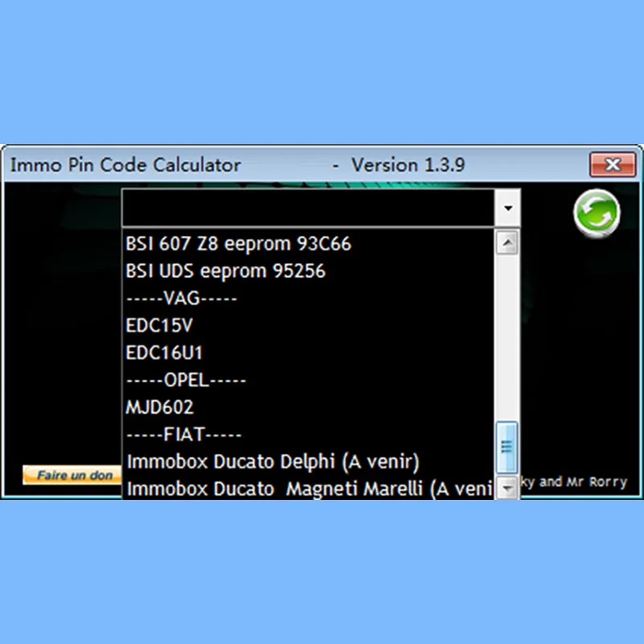Click the list scrollbar up arrow
The height and width of the screenshot is (644, 644).
(x=507, y=243)
